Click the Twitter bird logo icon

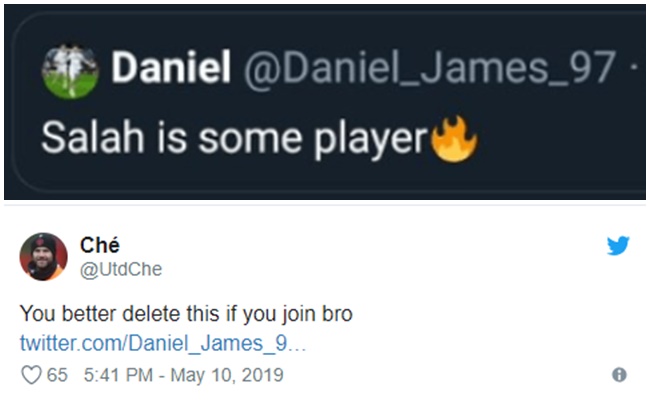618,246
